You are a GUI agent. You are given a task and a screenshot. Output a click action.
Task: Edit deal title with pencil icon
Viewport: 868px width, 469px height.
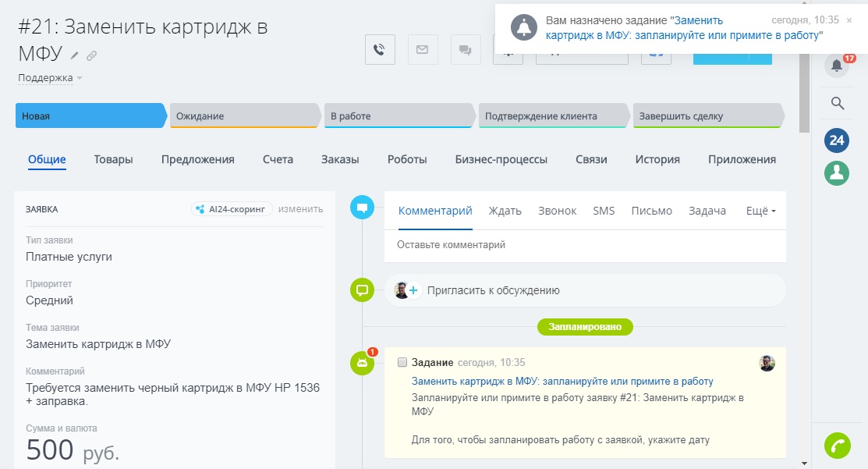point(75,55)
